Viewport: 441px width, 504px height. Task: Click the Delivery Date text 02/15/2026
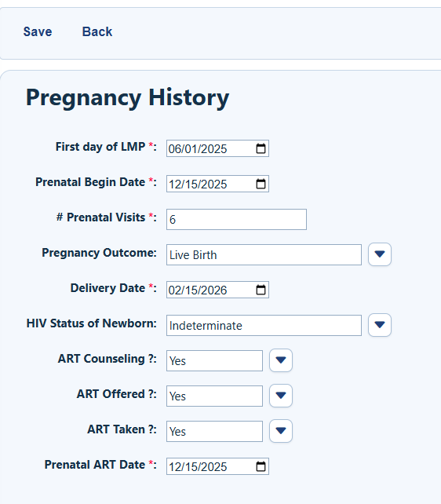tap(198, 290)
